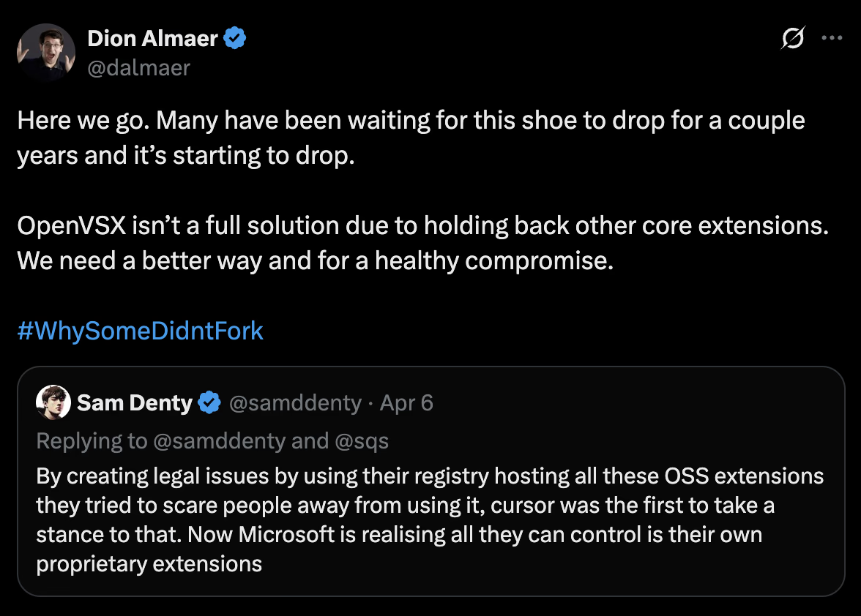The image size is (861, 616).
Task: Click Sam Denty's blue verified badge
Action: tap(209, 402)
